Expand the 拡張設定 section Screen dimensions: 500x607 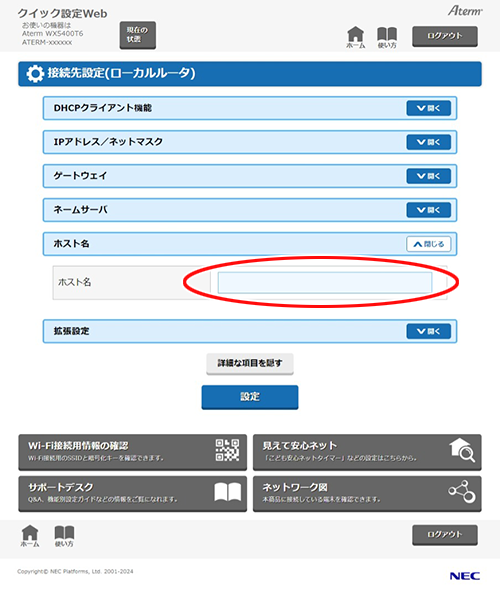428,331
